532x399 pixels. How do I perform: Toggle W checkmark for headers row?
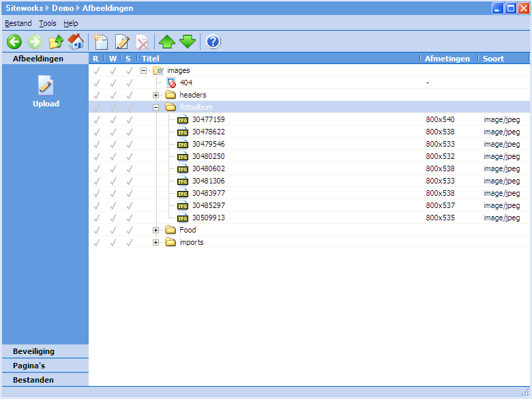113,95
